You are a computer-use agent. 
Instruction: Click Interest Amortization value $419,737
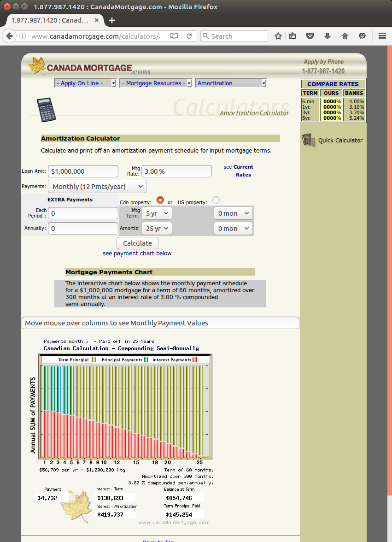click(x=110, y=514)
